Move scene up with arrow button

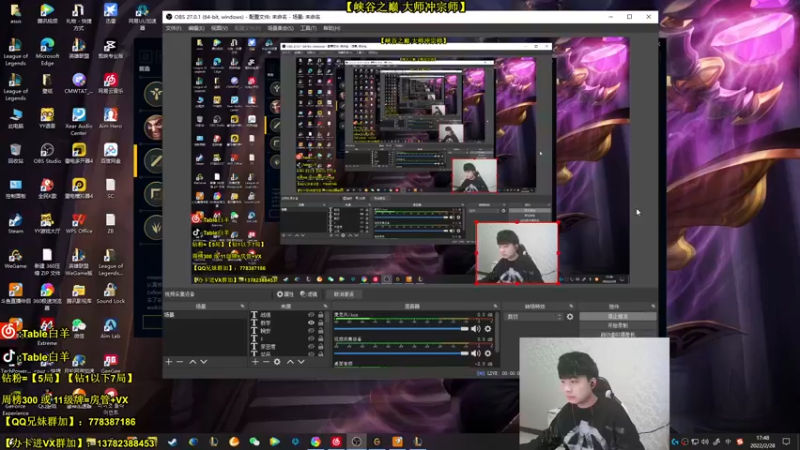[193, 362]
